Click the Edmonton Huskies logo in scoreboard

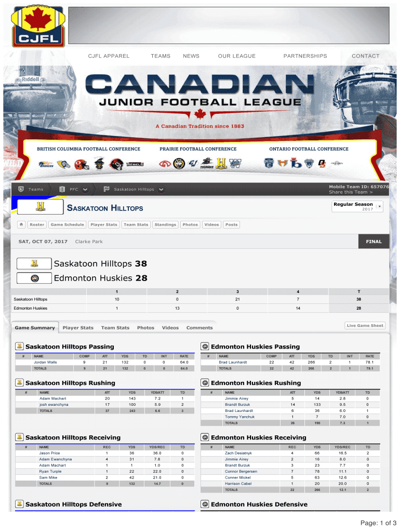tap(34, 278)
